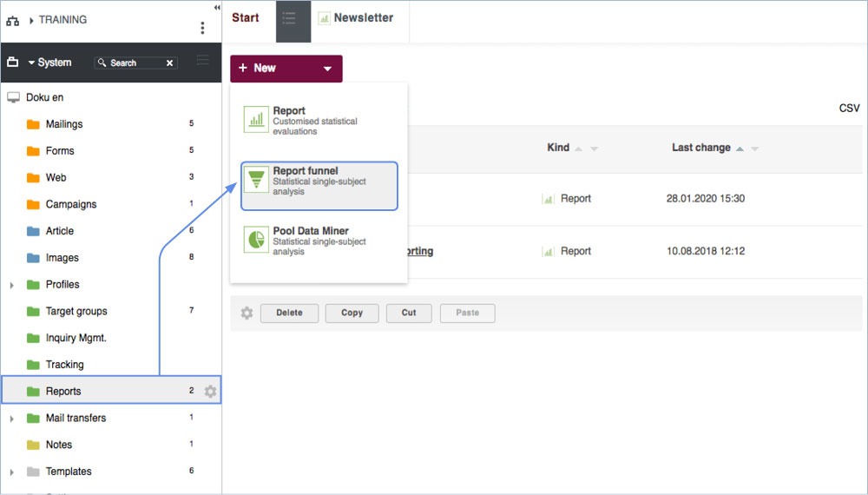Click the gear icon beside Delete button
868x495 pixels.
coord(247,313)
